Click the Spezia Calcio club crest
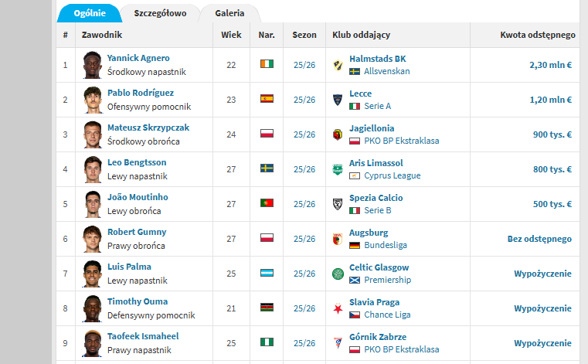This screenshot has height=364, width=588. tap(338, 204)
